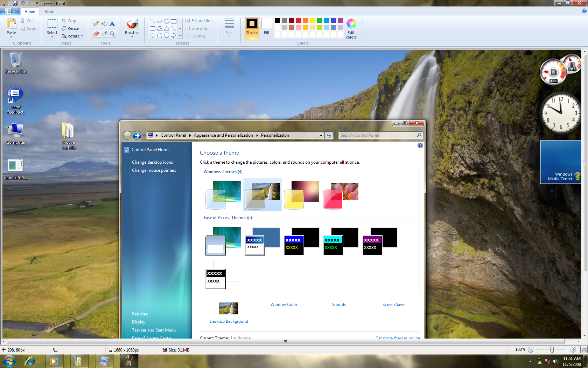588x368 pixels.
Task: Launch Internet Explorer from the taskbar
Action: pos(30,361)
